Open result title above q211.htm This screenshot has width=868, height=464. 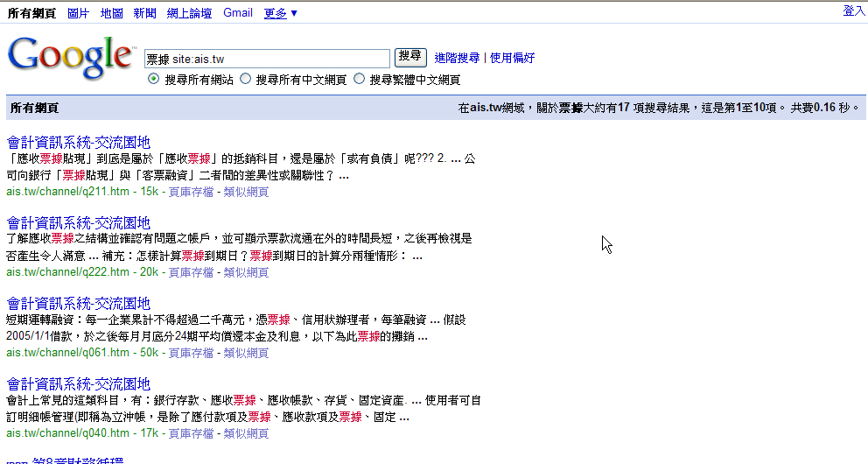click(78, 143)
